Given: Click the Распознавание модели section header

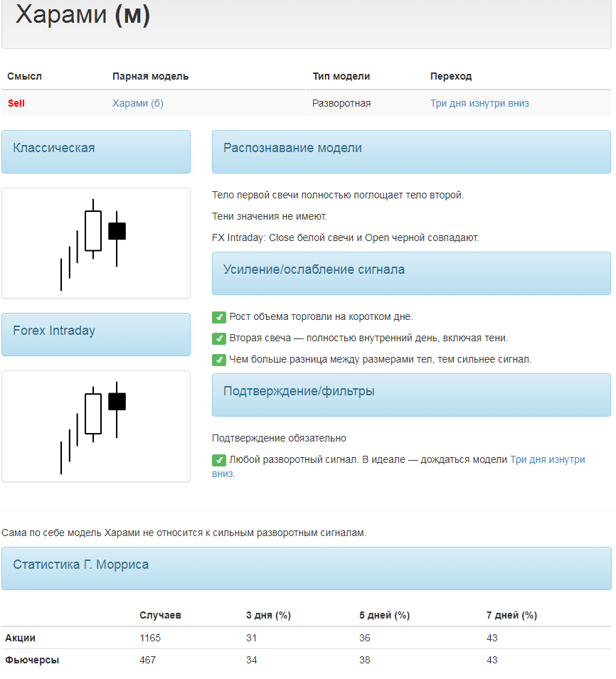Looking at the screenshot, I should click(412, 152).
